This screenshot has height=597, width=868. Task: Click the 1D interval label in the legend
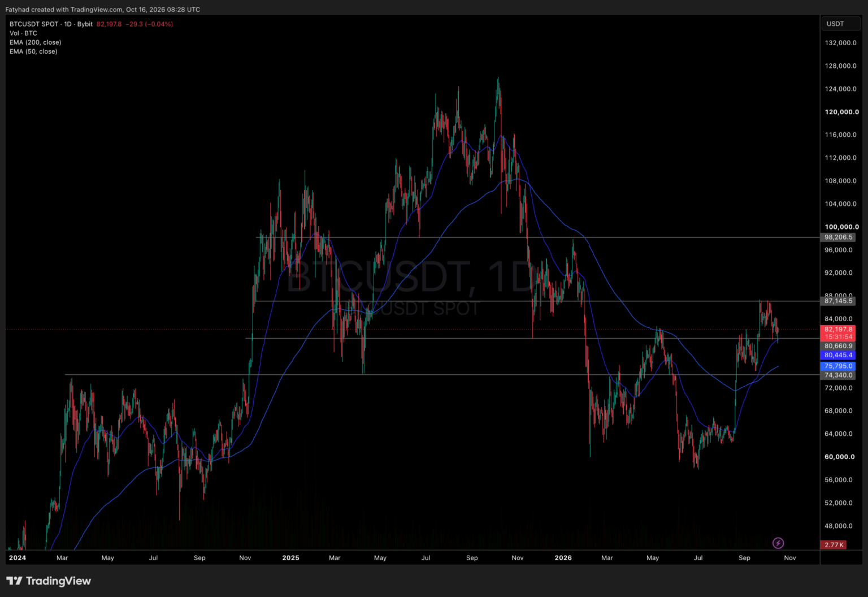[68, 24]
